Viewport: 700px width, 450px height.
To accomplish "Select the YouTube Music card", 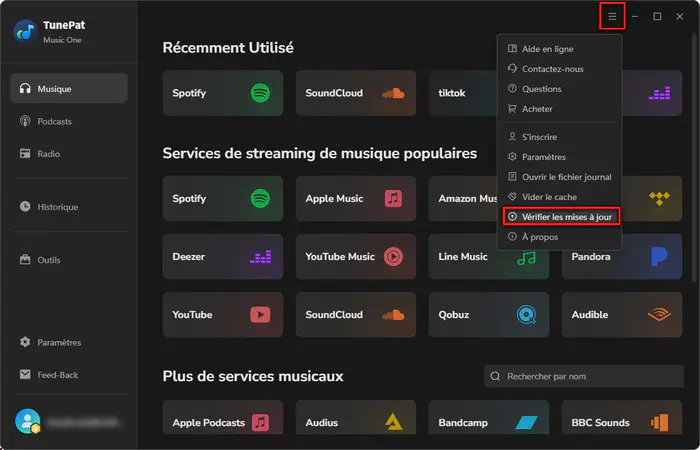I will point(356,257).
